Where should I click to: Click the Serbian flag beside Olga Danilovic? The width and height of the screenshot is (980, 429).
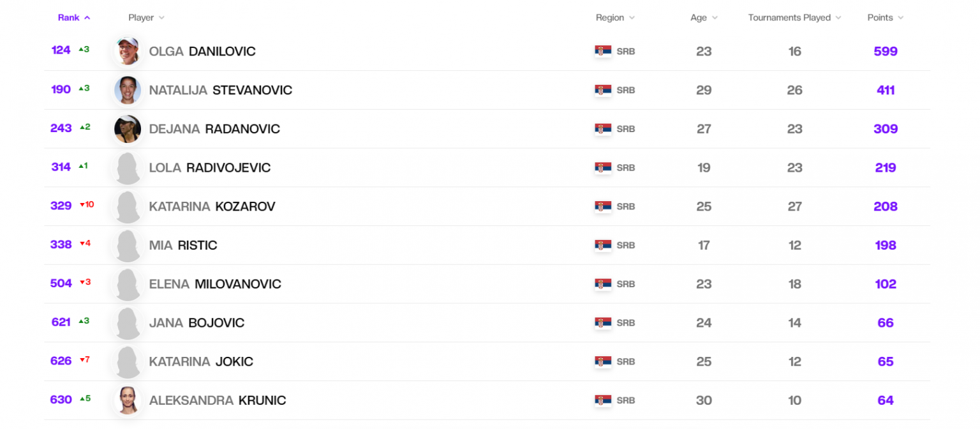click(x=603, y=52)
